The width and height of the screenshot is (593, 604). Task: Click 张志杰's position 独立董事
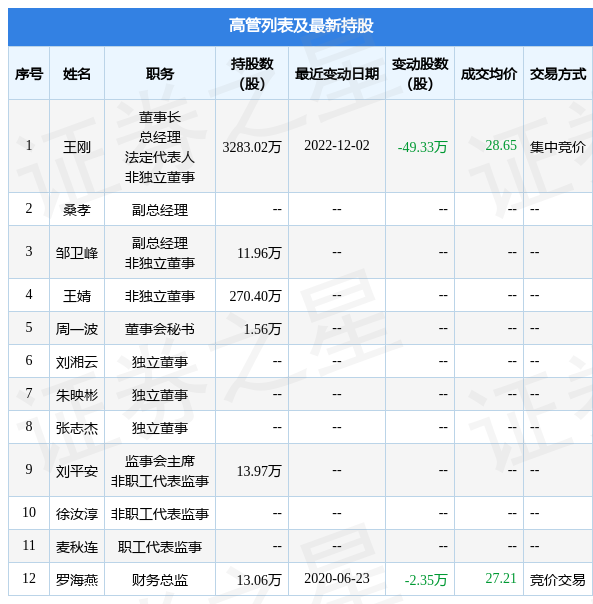[x=160, y=428]
